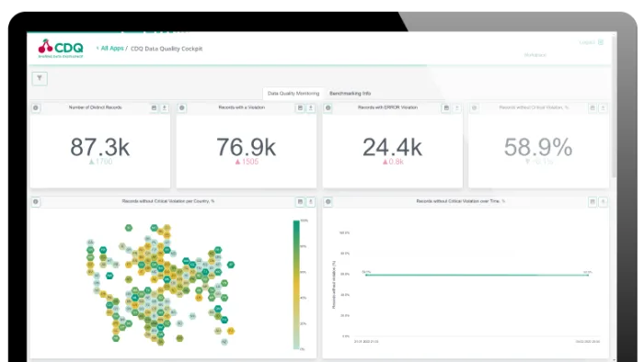Click the 1700 increase indicator

coord(100,162)
